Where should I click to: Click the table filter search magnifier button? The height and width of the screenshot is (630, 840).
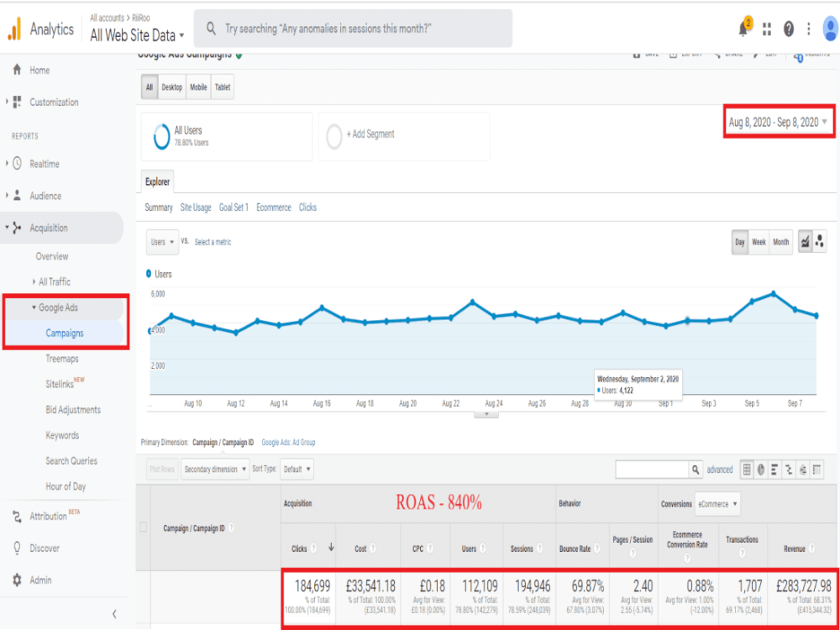695,470
